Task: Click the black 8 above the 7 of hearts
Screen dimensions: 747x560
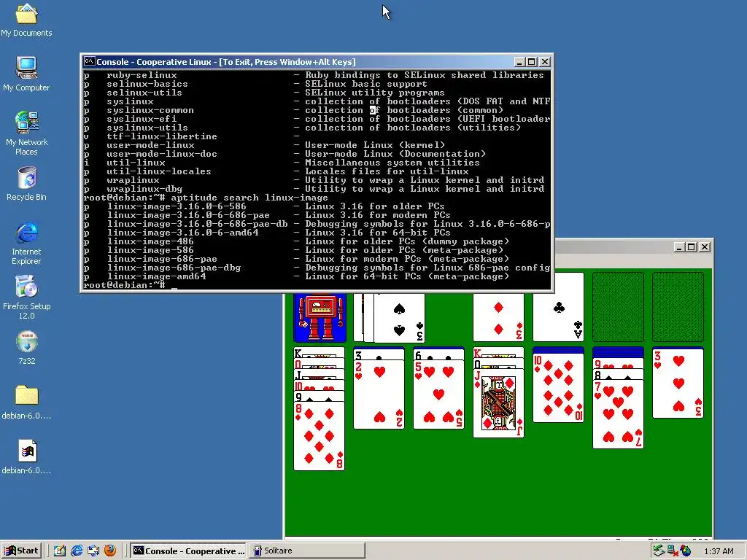Action: [x=618, y=375]
